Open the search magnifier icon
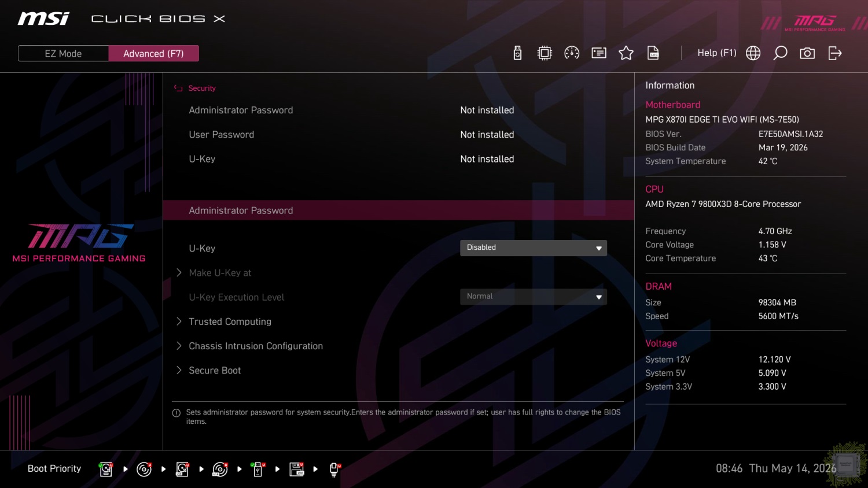The image size is (868, 488). (780, 53)
